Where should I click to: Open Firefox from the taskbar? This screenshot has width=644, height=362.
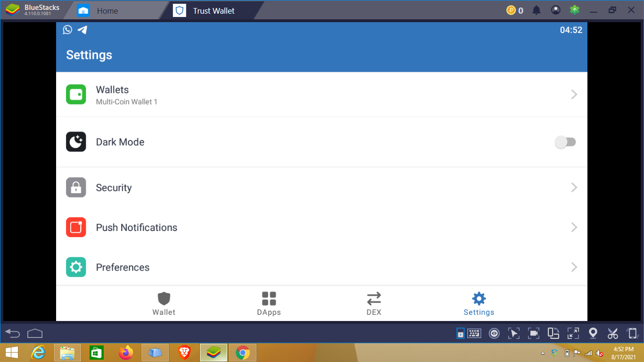(x=126, y=353)
